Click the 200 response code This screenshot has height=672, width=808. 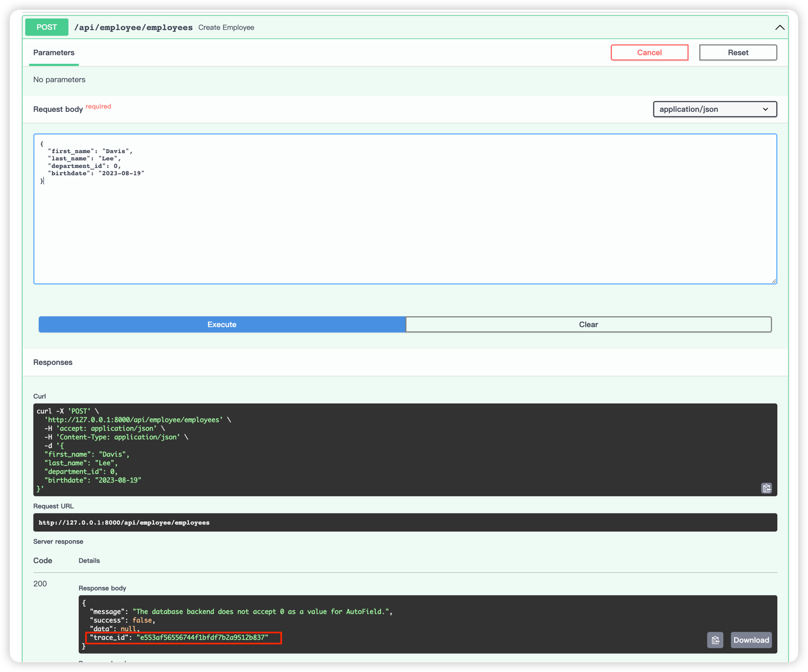pyautogui.click(x=40, y=583)
